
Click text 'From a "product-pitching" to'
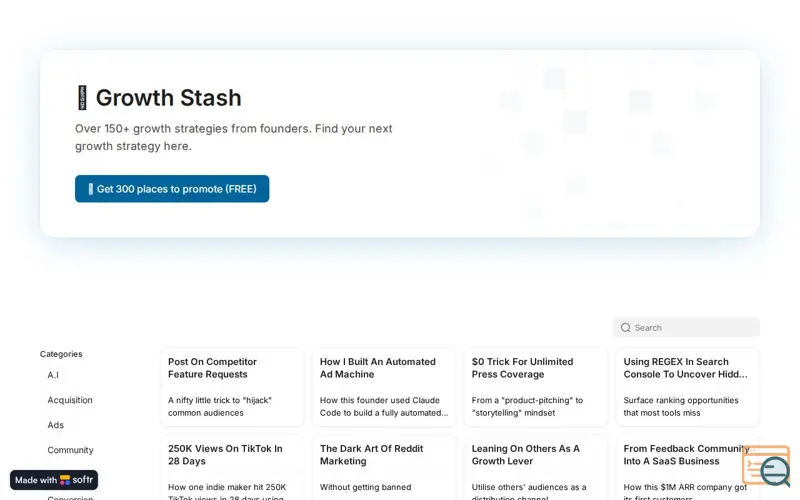tap(527, 401)
